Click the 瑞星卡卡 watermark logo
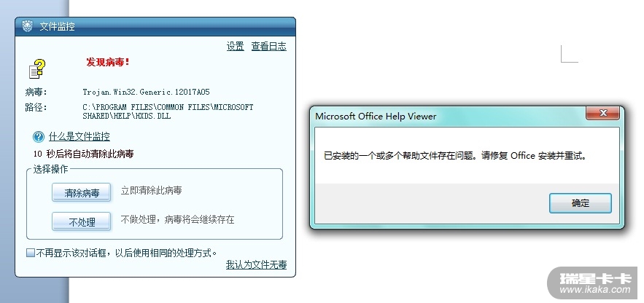 pyautogui.click(x=592, y=279)
